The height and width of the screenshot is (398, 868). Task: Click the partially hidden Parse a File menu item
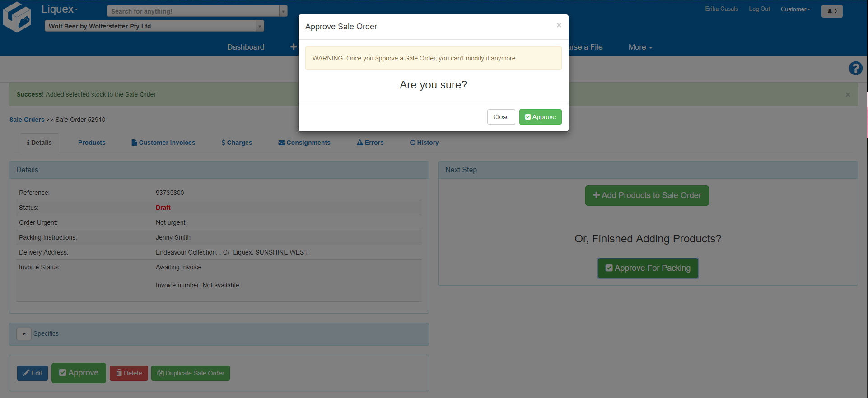[x=586, y=47]
